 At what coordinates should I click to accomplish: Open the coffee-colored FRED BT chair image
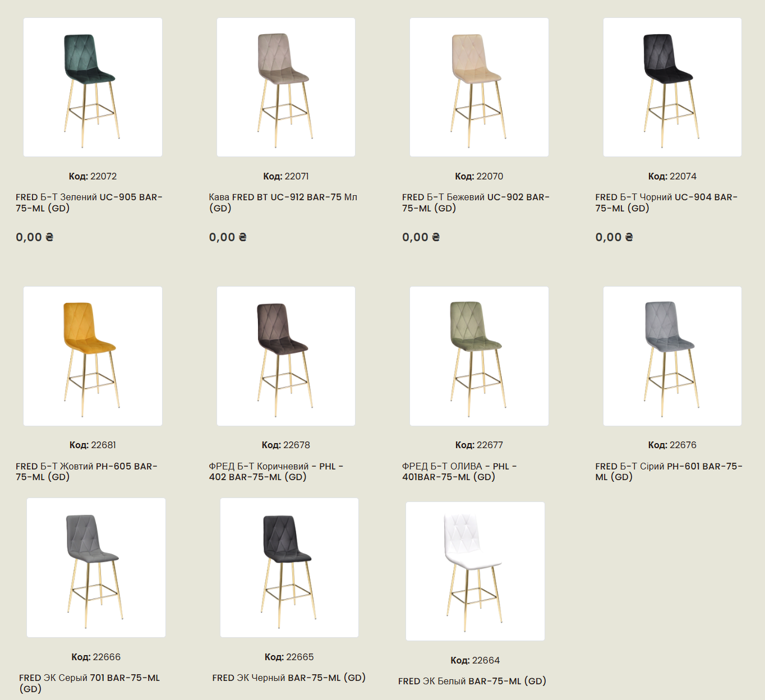click(x=286, y=87)
